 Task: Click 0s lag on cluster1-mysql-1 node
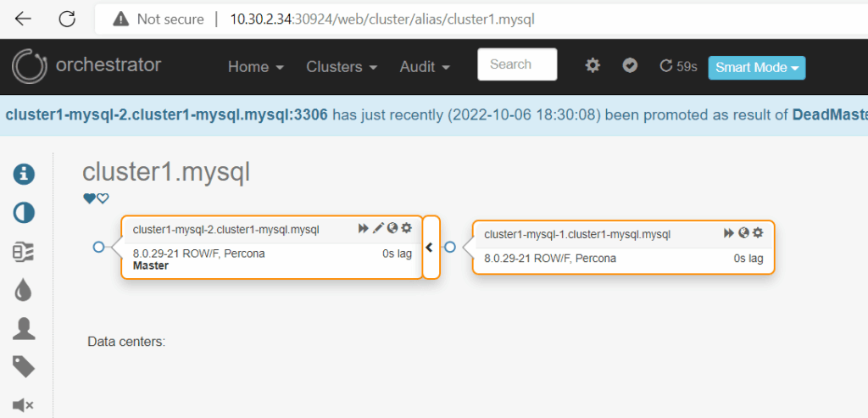748,259
